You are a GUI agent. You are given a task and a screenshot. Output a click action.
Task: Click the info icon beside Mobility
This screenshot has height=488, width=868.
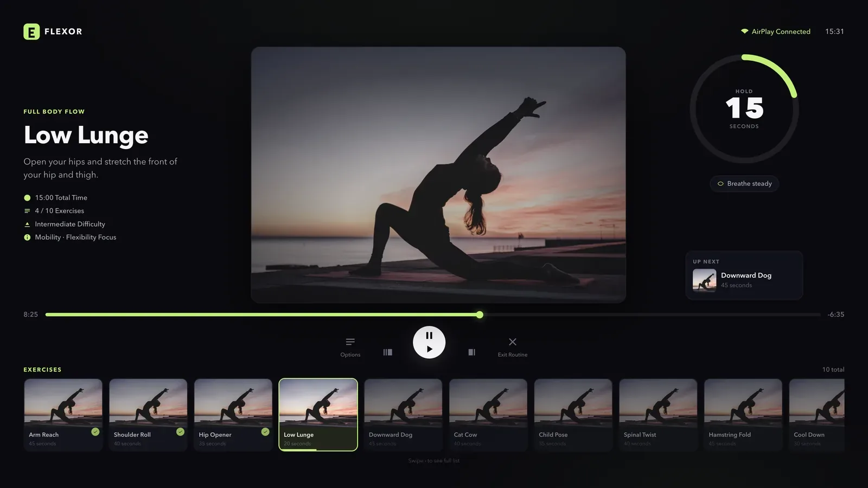point(27,237)
